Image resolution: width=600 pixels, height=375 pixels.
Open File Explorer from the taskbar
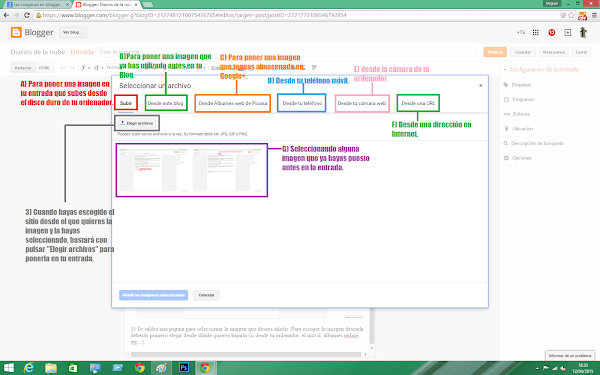pos(51,368)
